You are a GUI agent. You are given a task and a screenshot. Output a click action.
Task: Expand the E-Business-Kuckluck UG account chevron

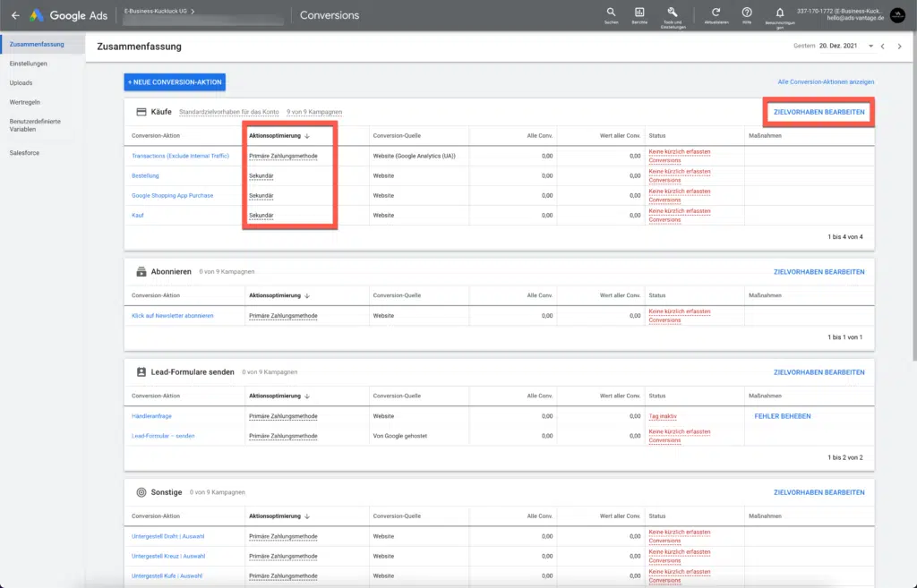click(x=193, y=11)
